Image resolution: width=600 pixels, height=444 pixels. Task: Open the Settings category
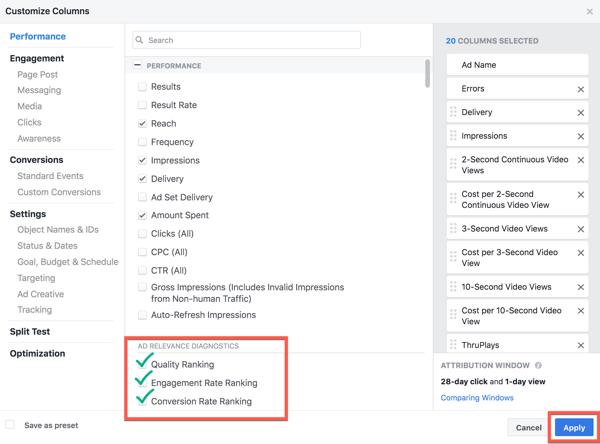point(28,214)
